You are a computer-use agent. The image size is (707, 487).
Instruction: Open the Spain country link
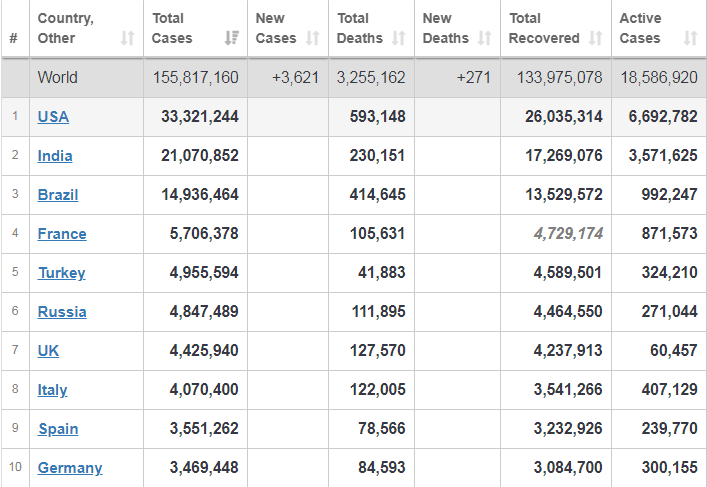click(58, 429)
